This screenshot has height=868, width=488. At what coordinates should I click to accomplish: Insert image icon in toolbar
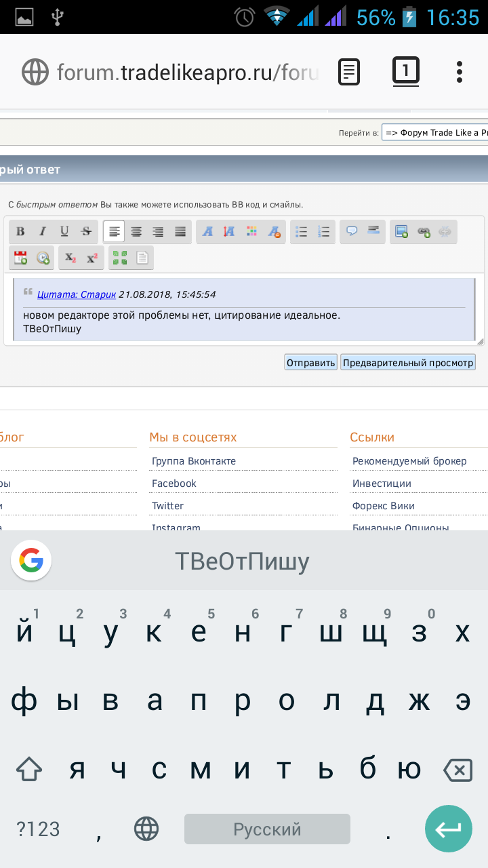[402, 232]
